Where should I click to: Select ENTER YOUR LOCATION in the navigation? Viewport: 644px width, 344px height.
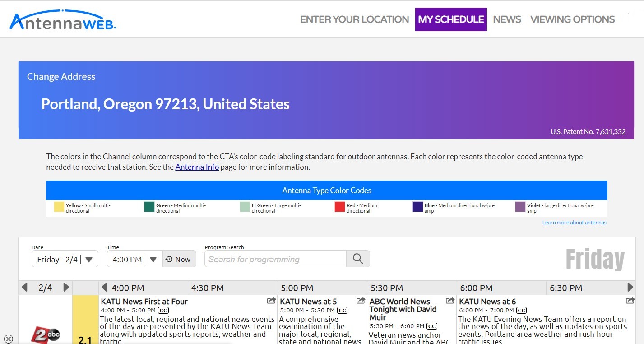pos(354,19)
